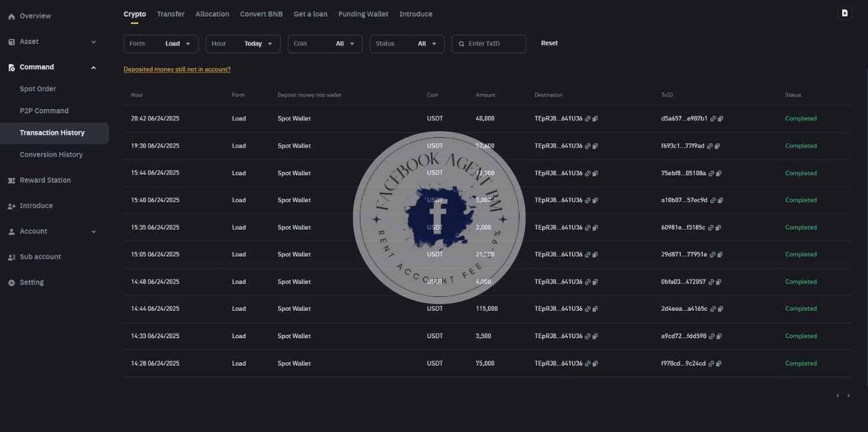Go to the next page arrow
Screen dimensions: 868x432
click(848, 396)
